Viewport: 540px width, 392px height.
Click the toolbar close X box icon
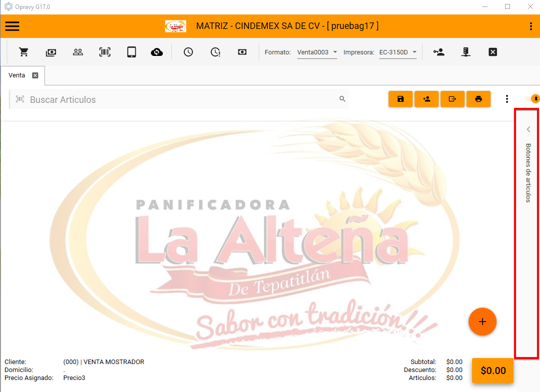(493, 52)
